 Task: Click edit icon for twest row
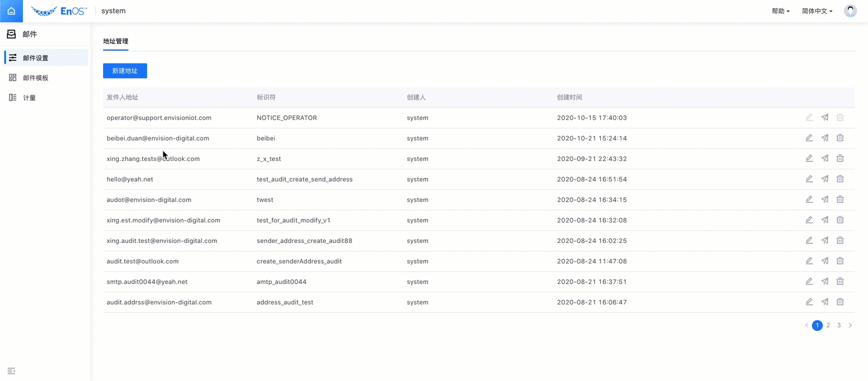click(809, 200)
